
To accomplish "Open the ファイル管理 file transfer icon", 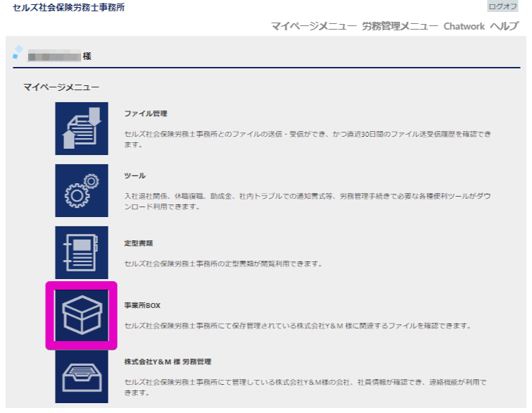I will pos(82,128).
